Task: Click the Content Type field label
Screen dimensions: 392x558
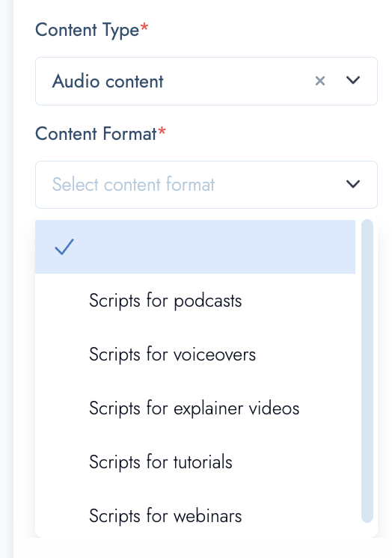Action: 88,30
